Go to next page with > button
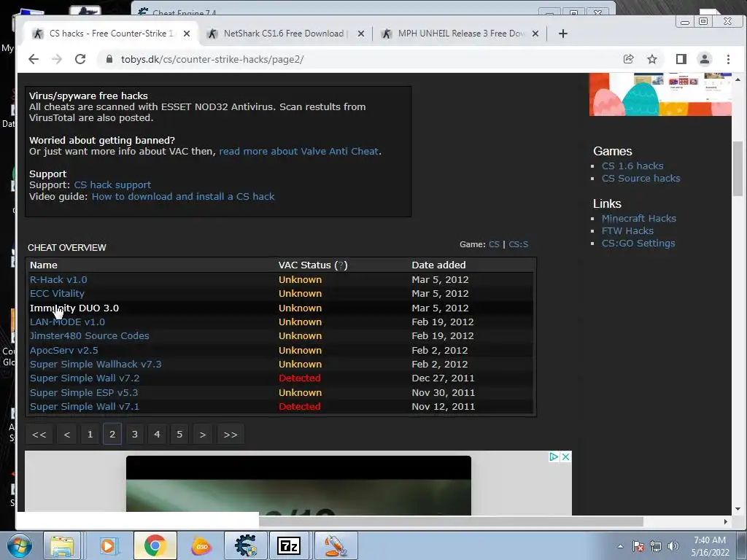This screenshot has width=747, height=560. click(x=203, y=435)
